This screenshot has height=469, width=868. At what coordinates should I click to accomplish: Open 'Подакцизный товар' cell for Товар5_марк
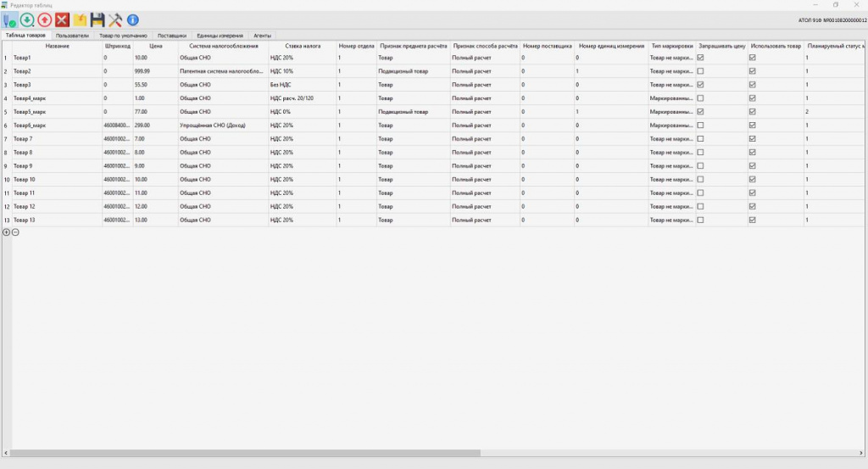click(x=413, y=112)
